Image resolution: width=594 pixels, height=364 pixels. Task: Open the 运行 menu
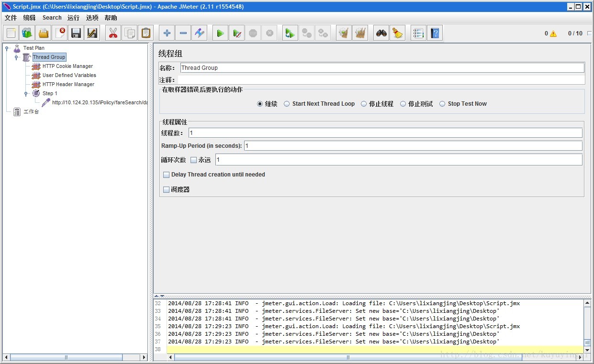73,18
